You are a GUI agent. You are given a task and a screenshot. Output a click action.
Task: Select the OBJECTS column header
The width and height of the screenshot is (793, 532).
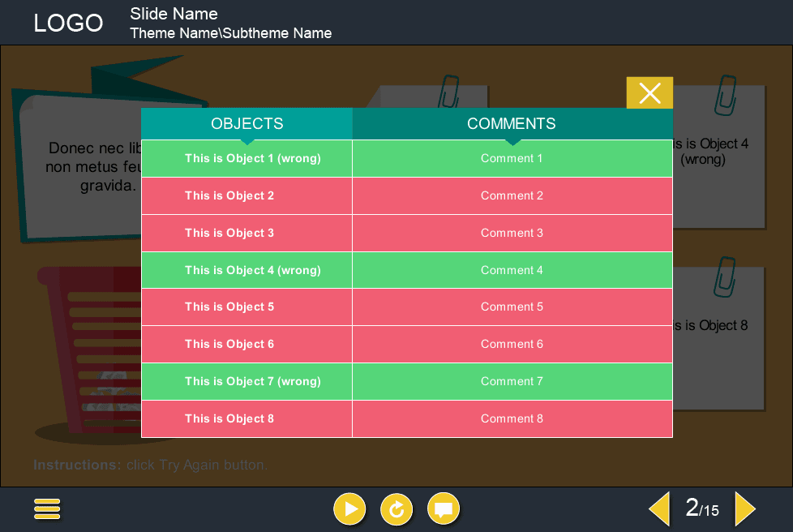coord(246,124)
